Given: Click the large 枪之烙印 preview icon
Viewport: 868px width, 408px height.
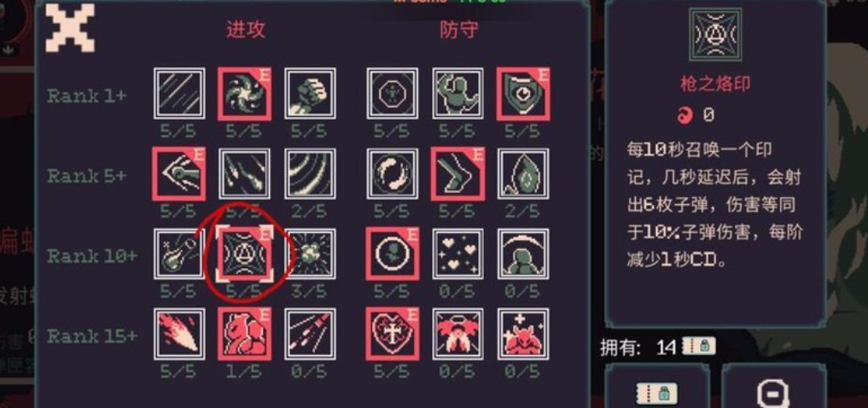Looking at the screenshot, I should [x=714, y=35].
